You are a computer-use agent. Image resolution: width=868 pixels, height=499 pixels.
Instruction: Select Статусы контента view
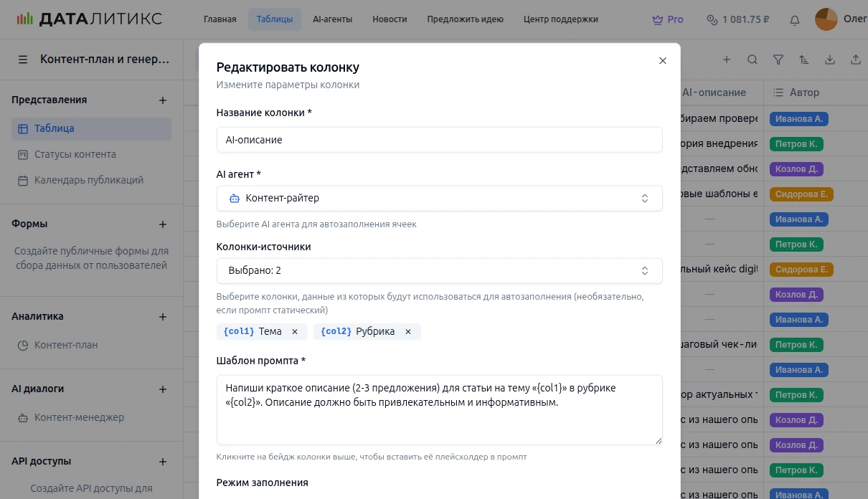tap(75, 154)
